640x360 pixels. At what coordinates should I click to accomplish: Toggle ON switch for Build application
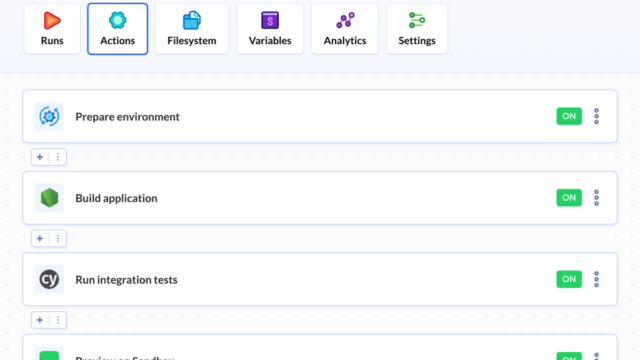tap(569, 198)
